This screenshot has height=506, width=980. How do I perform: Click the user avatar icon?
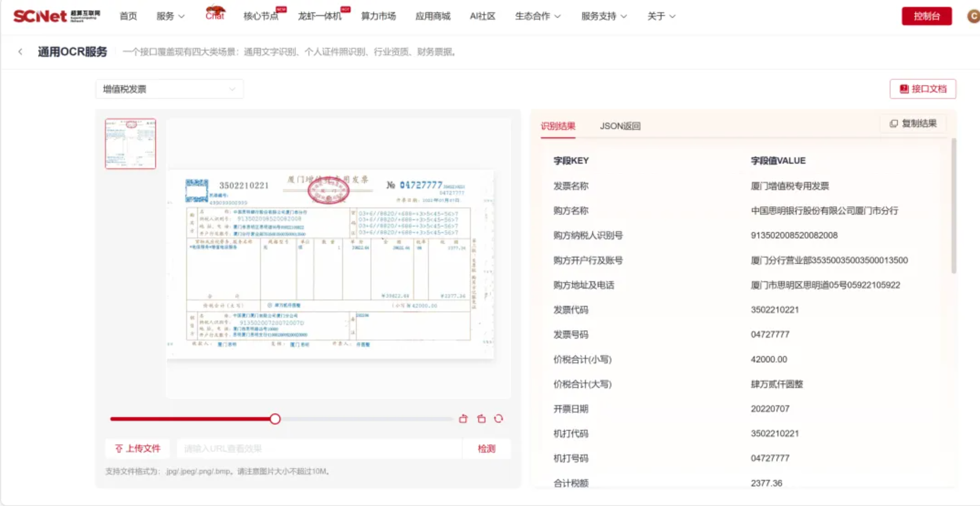tap(973, 16)
